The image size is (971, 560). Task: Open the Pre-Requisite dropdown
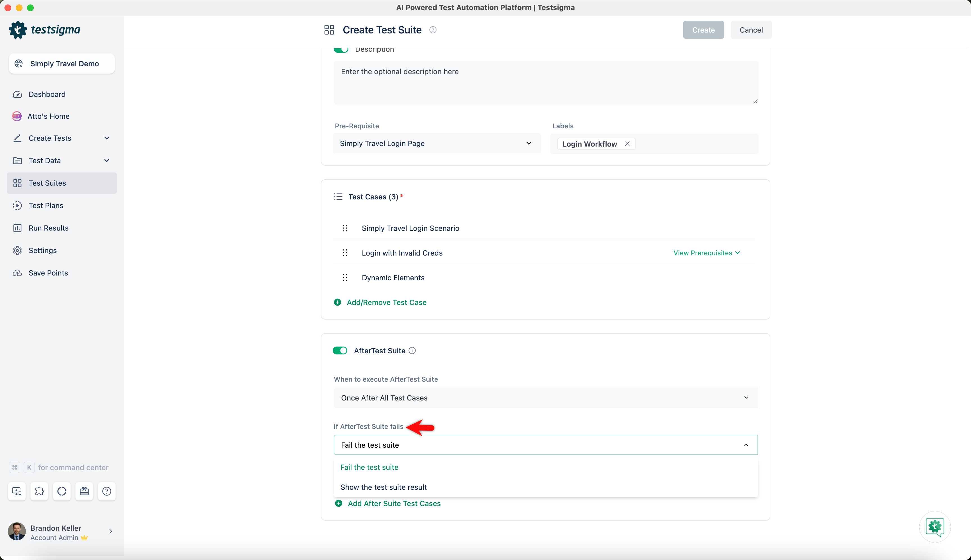[436, 144]
